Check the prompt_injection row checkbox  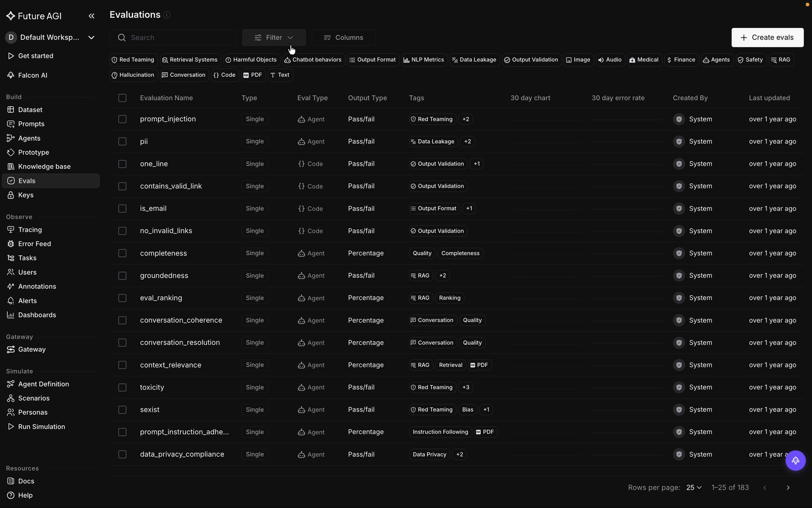pyautogui.click(x=122, y=119)
